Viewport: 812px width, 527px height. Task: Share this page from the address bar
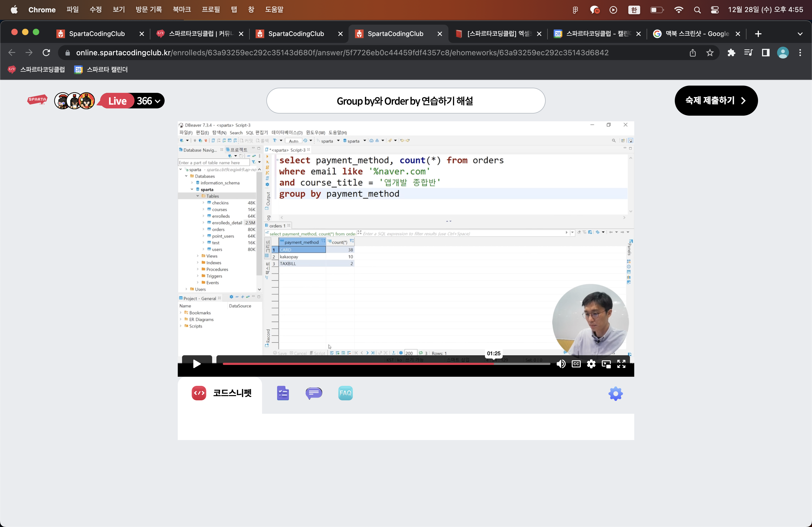693,53
